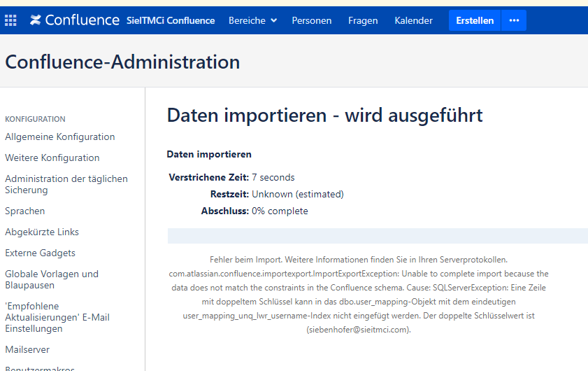Click the '(siebenhofer@sieitmci.com)' duplicate key text
Viewport: 588px width, 371px height.
[x=359, y=330]
